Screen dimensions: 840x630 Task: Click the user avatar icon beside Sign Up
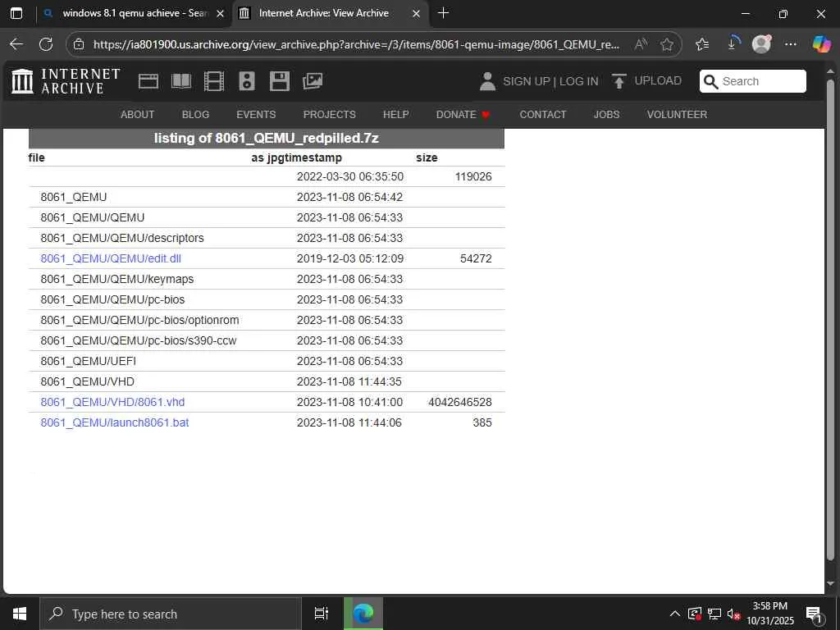(487, 81)
